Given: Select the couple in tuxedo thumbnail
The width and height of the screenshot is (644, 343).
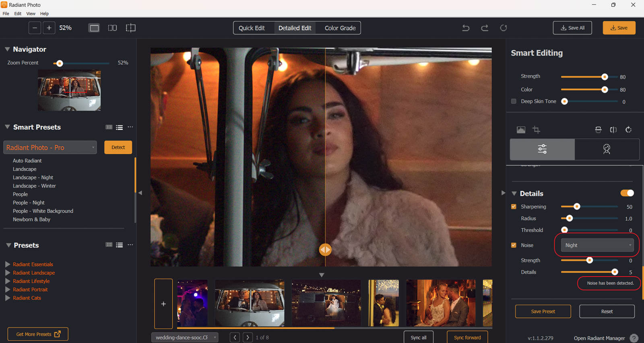Looking at the screenshot, I should [383, 303].
